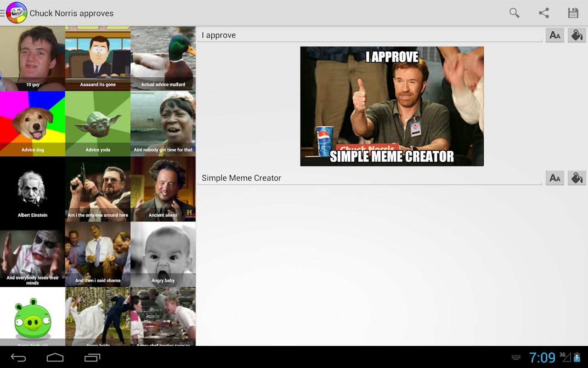Viewport: 588px width, 368px height.
Task: Select the green Angry Birds pig template
Action: click(33, 316)
